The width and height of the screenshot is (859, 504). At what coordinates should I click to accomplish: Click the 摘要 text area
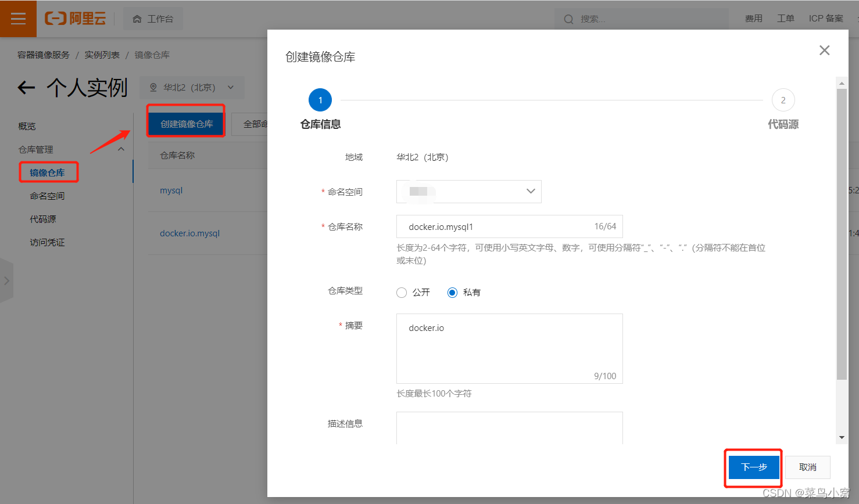[510, 348]
